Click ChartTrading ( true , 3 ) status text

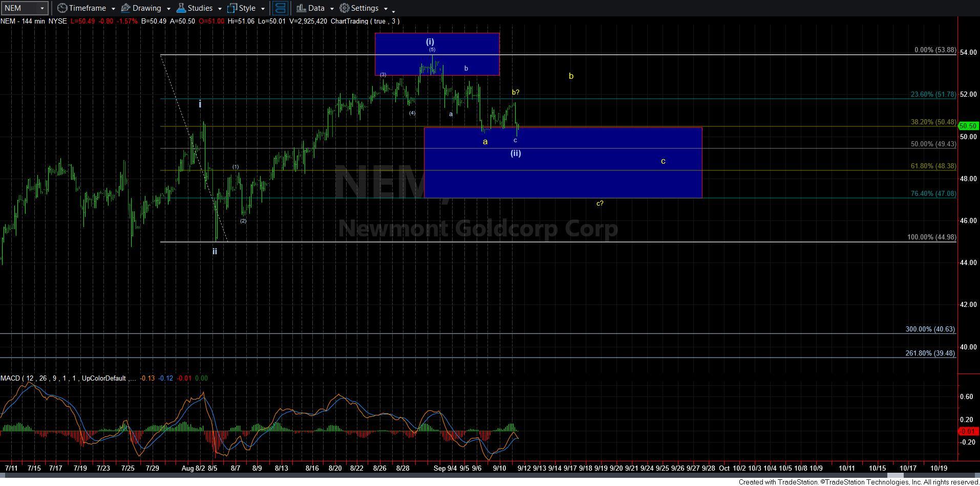[365, 21]
